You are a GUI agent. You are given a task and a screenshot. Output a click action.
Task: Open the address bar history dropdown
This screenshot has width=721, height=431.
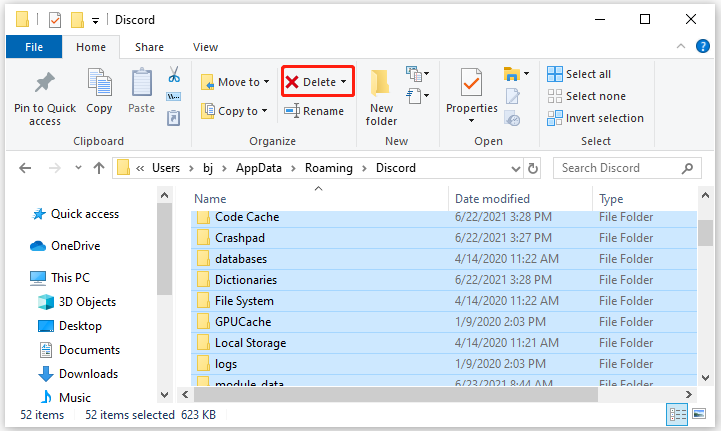pyautogui.click(x=516, y=168)
